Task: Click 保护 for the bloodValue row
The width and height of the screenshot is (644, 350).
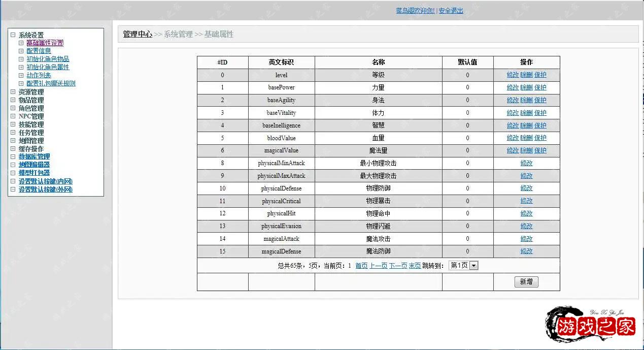Action: coord(540,138)
